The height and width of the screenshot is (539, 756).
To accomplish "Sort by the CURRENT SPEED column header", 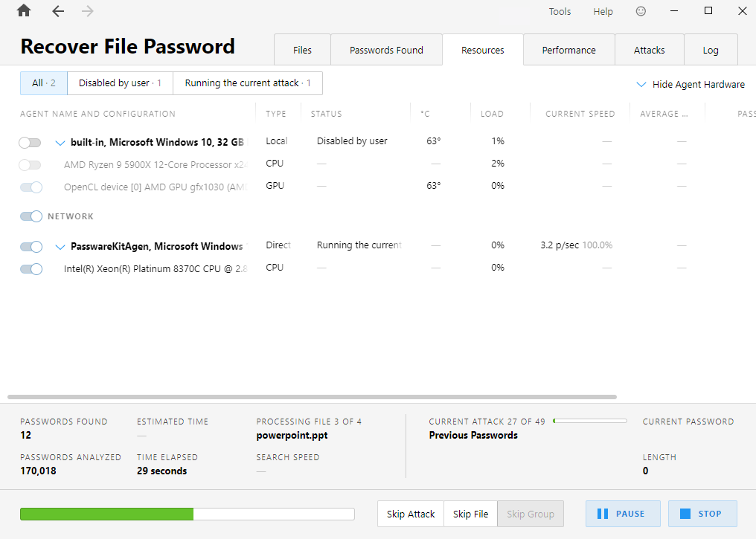I will 580,114.
